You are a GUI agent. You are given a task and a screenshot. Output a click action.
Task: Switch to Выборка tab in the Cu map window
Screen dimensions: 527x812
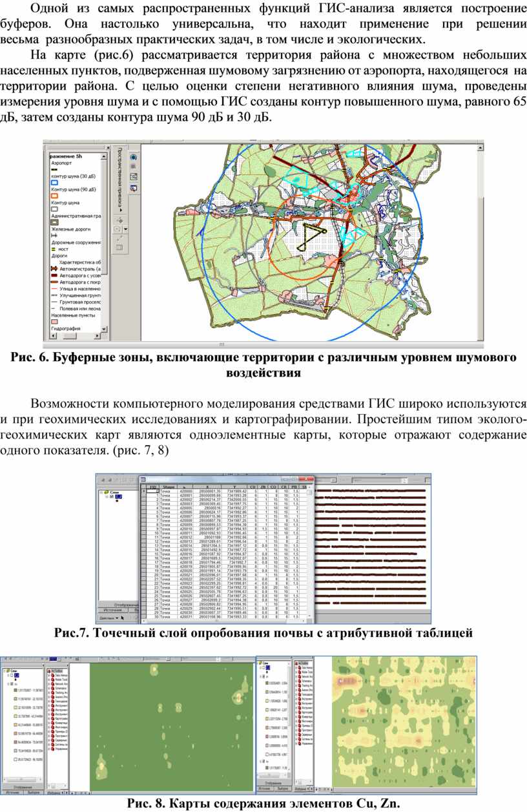point(34,793)
